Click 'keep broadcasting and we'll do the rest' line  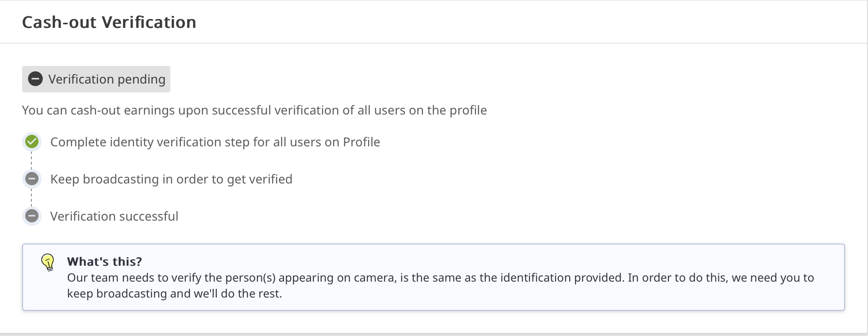pyautogui.click(x=174, y=294)
